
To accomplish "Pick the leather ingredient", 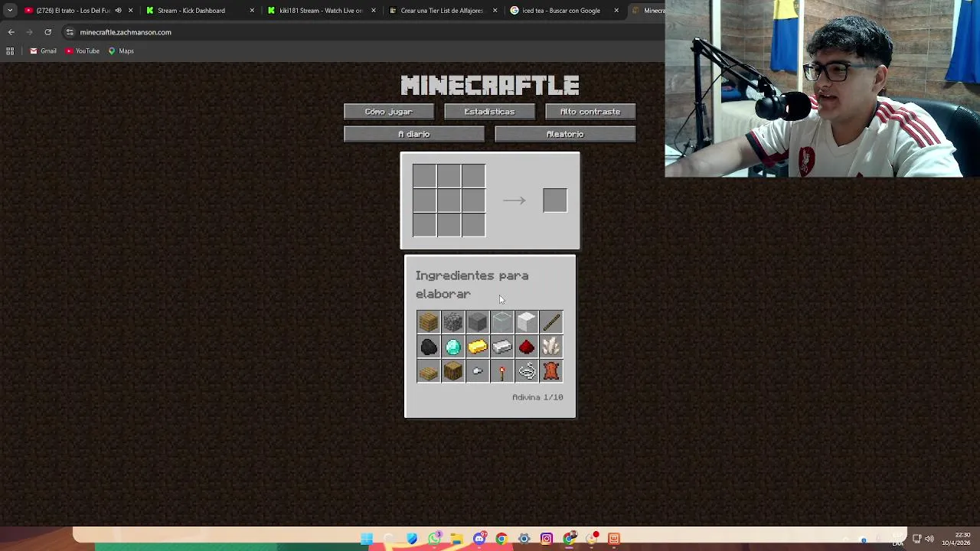I will tap(550, 371).
